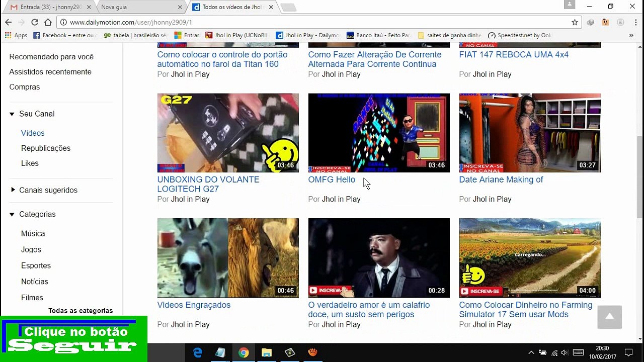Image resolution: width=644 pixels, height=362 pixels.
Task: Open the Windows notification center icon
Action: (628, 352)
